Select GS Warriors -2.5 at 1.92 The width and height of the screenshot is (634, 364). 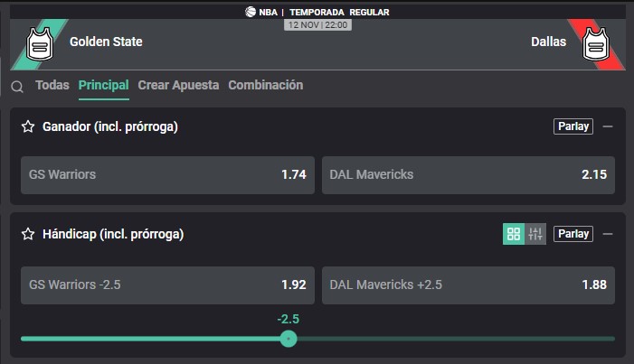tap(168, 285)
